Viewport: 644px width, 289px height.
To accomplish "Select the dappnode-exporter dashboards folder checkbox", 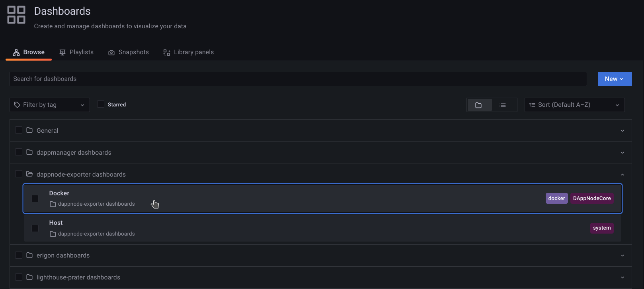I will [19, 174].
